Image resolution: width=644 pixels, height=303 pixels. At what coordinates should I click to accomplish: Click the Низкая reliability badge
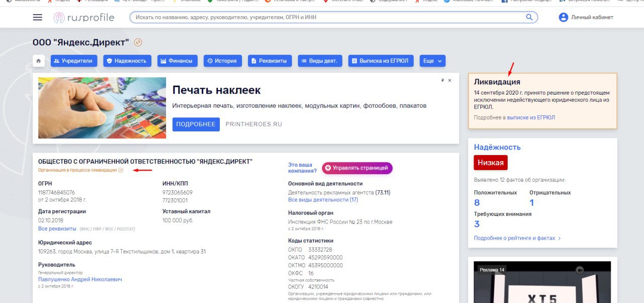[491, 163]
